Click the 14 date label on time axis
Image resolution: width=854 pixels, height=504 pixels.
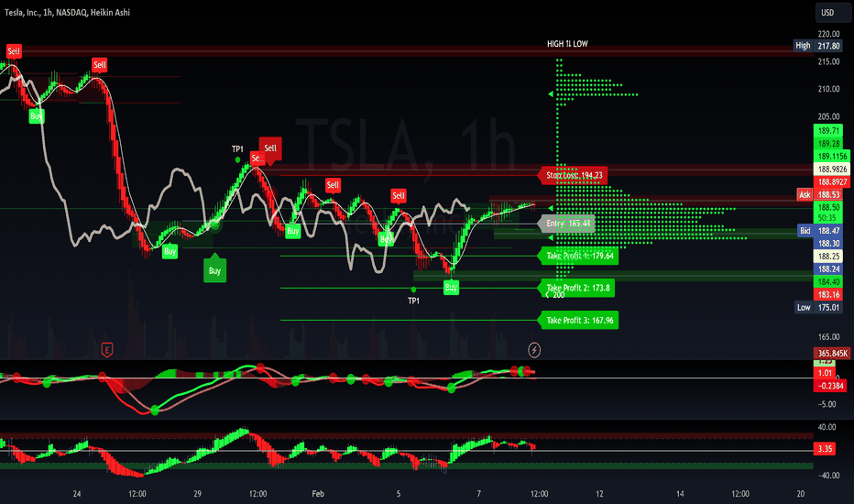[x=680, y=494]
